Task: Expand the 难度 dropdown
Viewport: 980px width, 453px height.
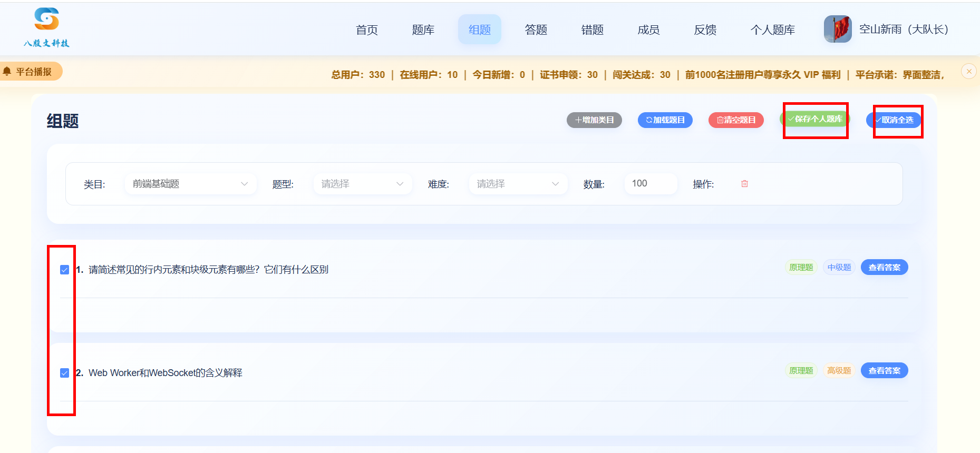Action: (x=518, y=184)
